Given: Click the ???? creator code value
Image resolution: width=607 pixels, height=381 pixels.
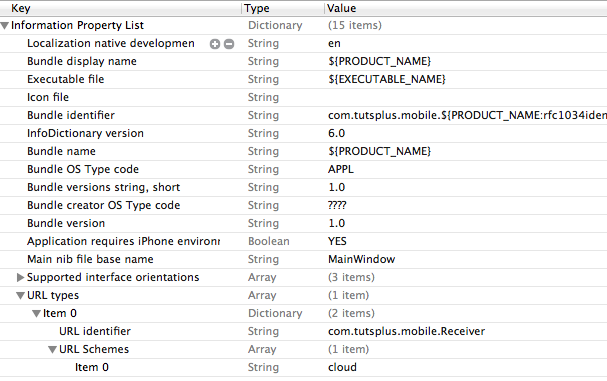Looking at the screenshot, I should 337,205.
